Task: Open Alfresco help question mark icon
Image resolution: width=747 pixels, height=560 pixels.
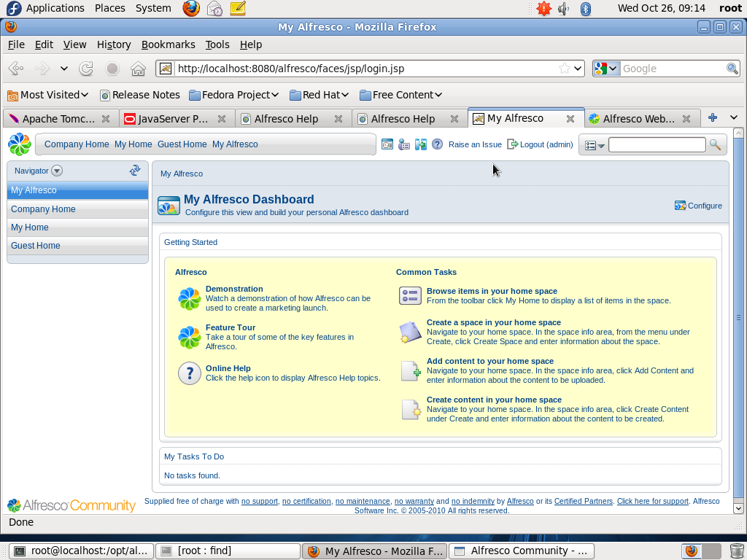Action: 438,144
